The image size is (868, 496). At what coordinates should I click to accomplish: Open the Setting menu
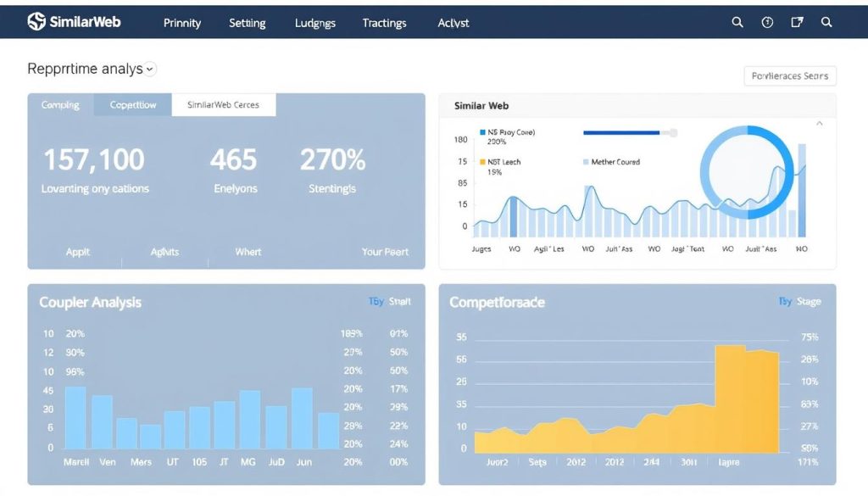pyautogui.click(x=248, y=23)
